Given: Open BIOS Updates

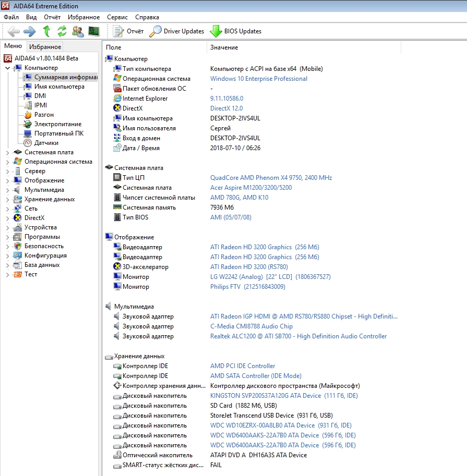Looking at the screenshot, I should point(236,31).
